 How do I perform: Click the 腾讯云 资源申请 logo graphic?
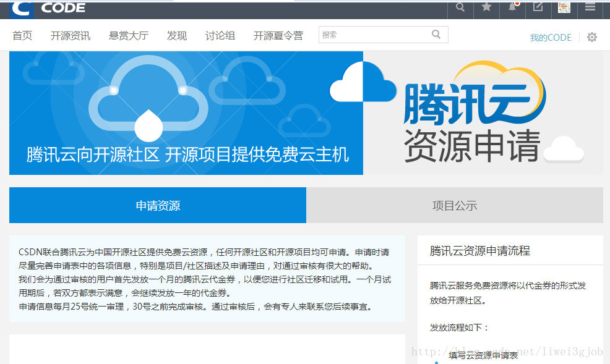pyautogui.click(x=474, y=112)
